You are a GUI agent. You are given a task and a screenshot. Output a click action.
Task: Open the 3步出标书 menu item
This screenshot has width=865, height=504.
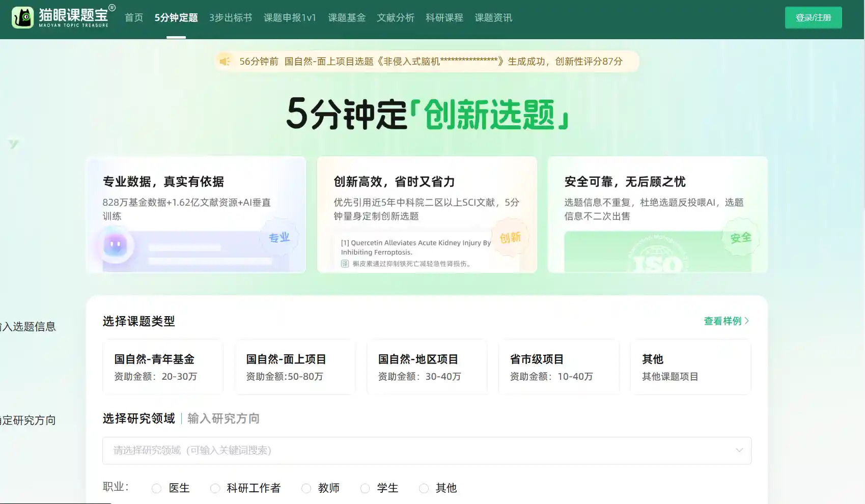231,18
